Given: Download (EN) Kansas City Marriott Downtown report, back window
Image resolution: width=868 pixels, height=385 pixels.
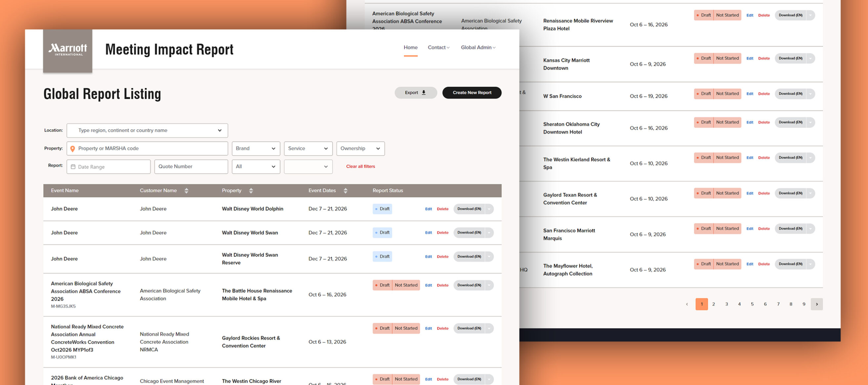Looking at the screenshot, I should 790,58.
